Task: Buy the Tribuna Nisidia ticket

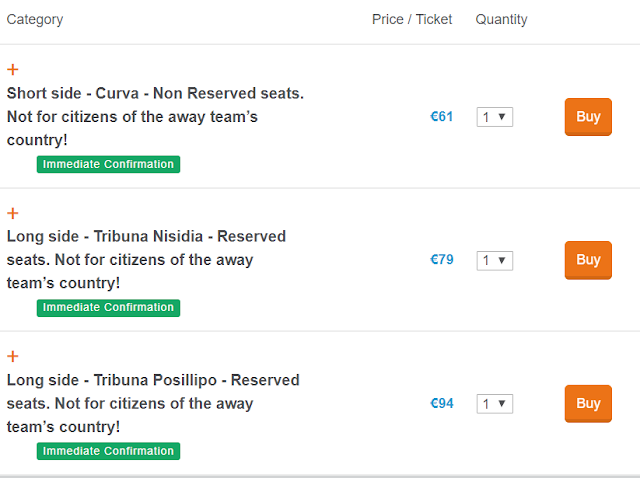Action: click(x=588, y=260)
